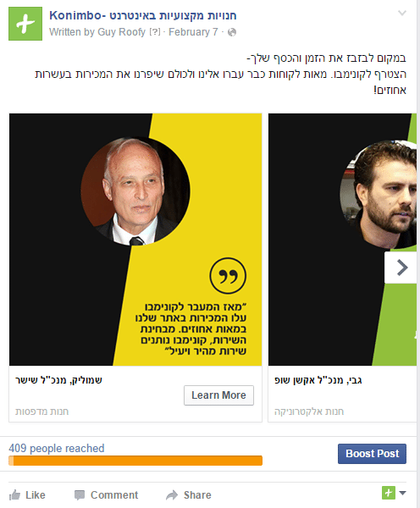
Task: Click the orange reach progress bar
Action: tap(135, 461)
